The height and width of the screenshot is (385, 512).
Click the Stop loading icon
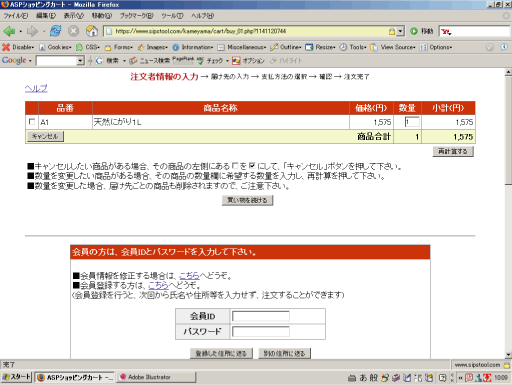[x=73, y=31]
